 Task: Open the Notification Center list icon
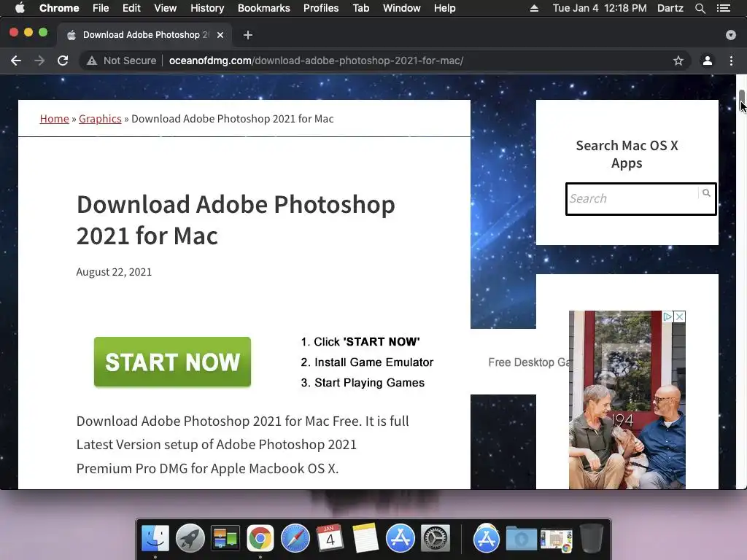point(724,8)
